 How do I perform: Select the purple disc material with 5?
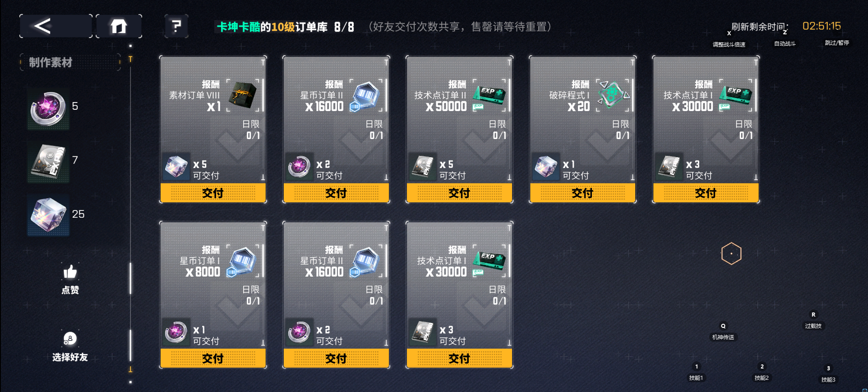[x=48, y=108]
